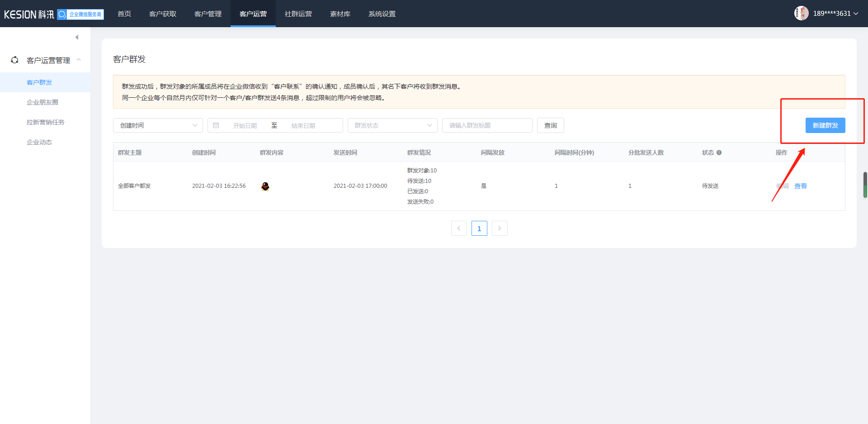Click the 客户运营管理 sidebar icon
Image resolution: width=868 pixels, height=424 pixels.
click(15, 60)
